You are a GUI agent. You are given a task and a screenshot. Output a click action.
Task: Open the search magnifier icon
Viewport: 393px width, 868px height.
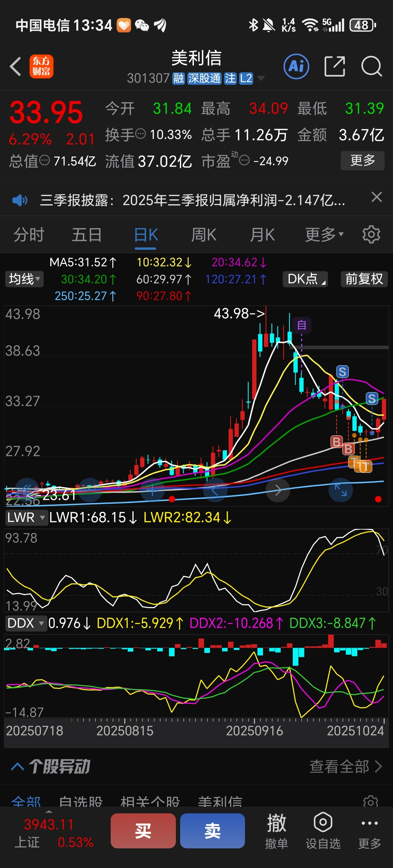[371, 66]
